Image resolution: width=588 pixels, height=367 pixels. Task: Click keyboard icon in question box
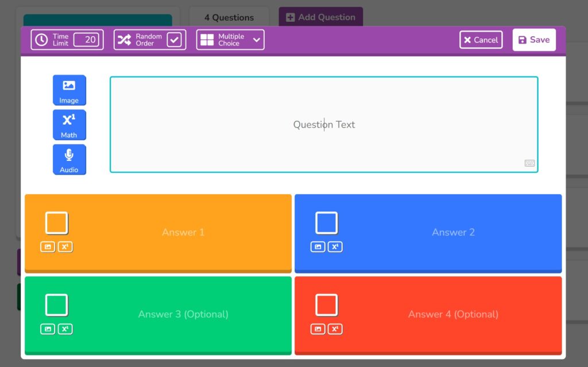[529, 163]
